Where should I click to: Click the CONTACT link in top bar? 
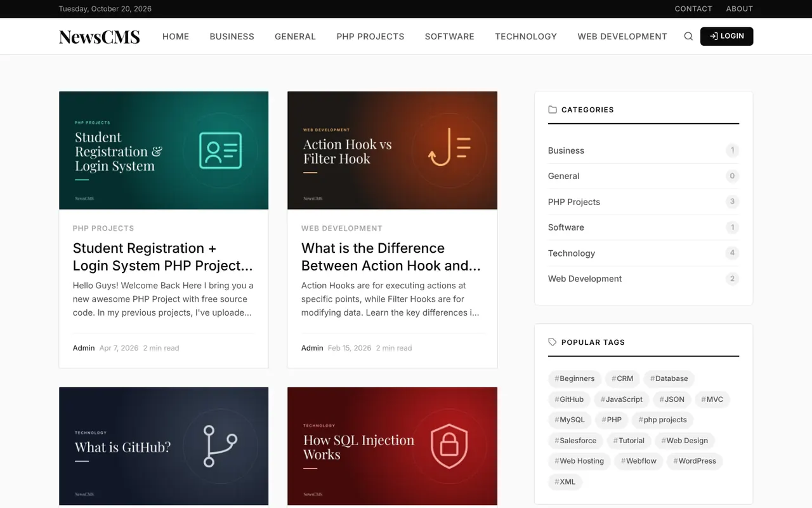(x=693, y=9)
